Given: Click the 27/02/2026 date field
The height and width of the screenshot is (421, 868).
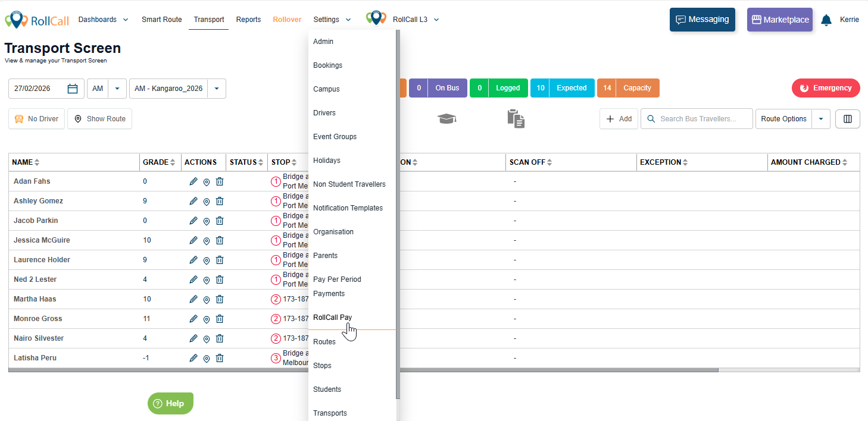Looking at the screenshot, I should pyautogui.click(x=46, y=89).
